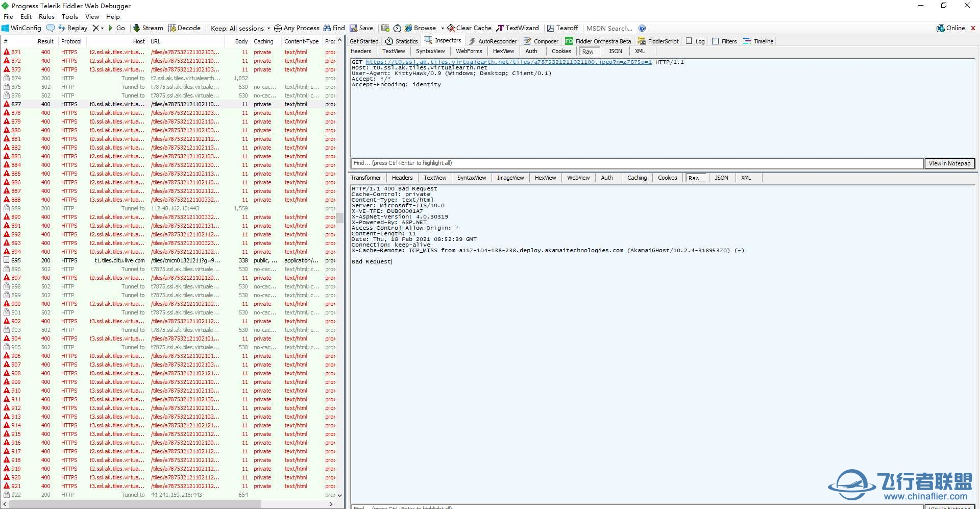Select session 874 tunnel row

pyautogui.click(x=168, y=78)
